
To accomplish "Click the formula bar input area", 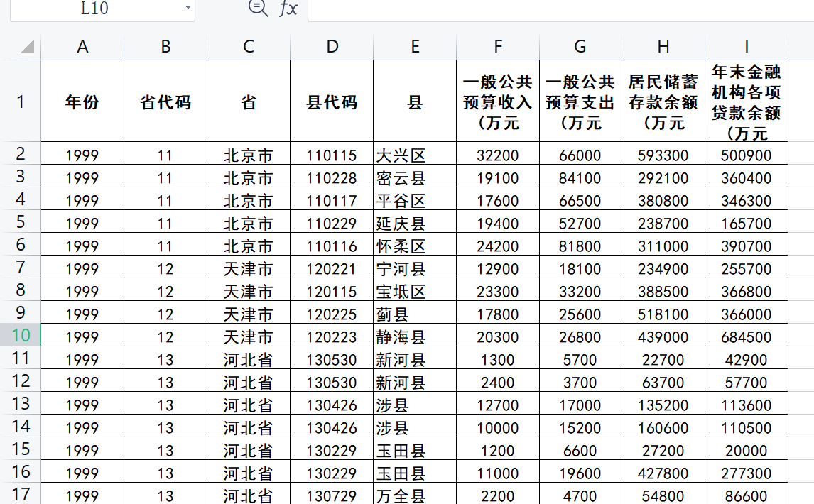I will coord(560,9).
